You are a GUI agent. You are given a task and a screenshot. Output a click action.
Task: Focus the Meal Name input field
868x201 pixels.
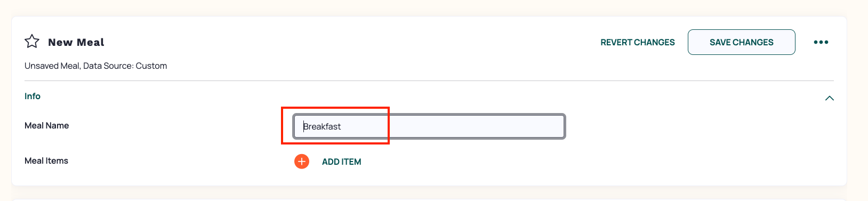point(429,126)
